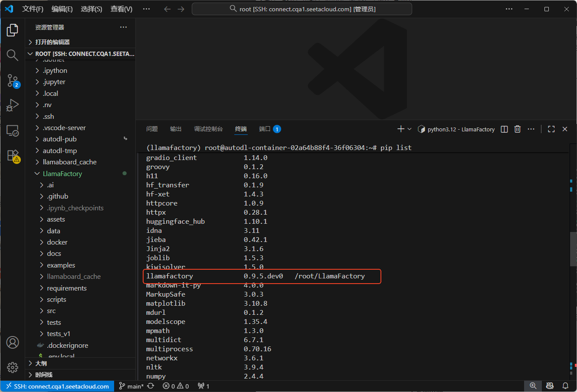Open the 编辑(E) menu
577x392 pixels.
click(62, 9)
